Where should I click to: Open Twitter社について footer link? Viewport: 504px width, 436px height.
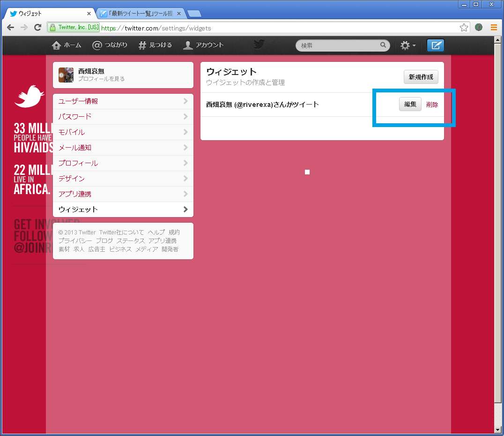(x=121, y=233)
